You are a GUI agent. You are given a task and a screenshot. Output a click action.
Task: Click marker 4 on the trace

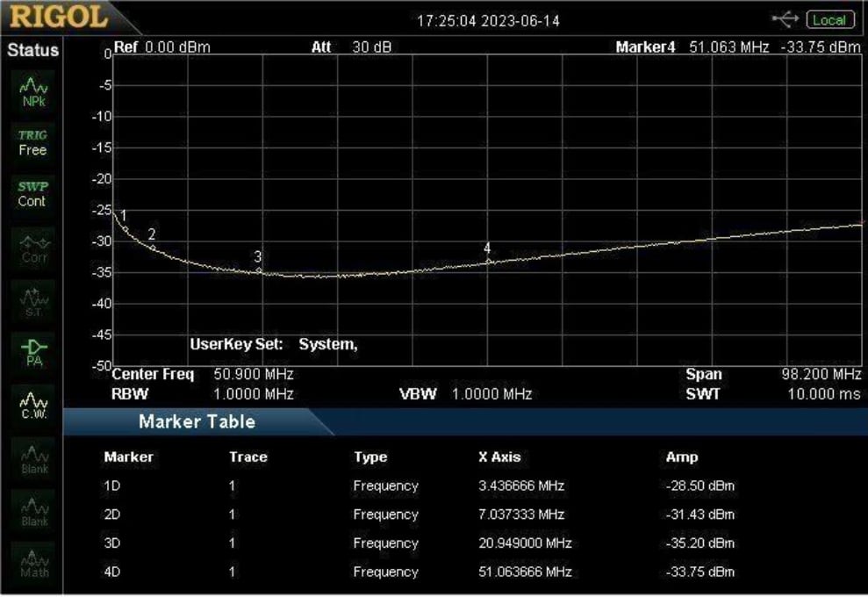pyautogui.click(x=489, y=262)
